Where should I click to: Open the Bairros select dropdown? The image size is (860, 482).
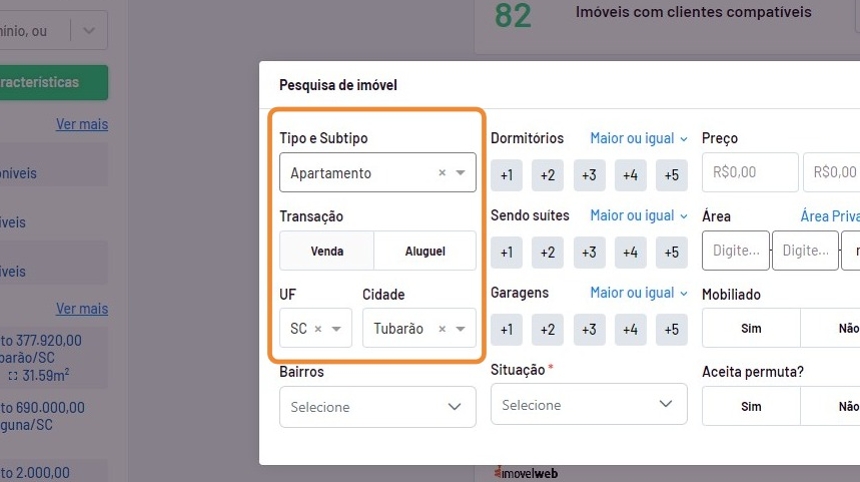(x=378, y=407)
